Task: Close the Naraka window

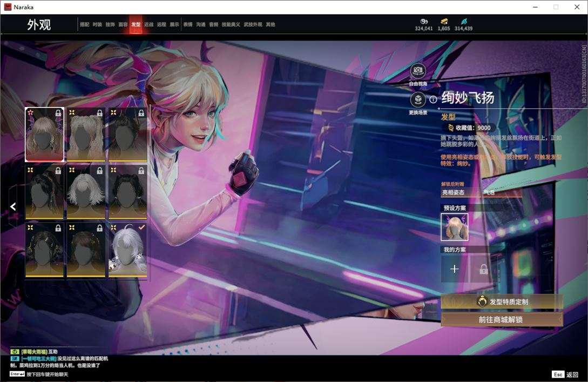Action: [x=577, y=7]
